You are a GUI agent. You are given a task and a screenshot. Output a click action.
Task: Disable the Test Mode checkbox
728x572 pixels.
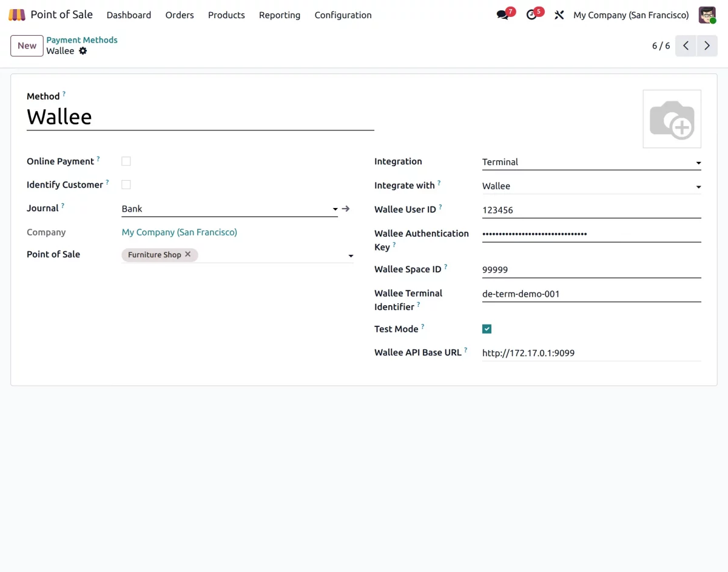click(487, 329)
